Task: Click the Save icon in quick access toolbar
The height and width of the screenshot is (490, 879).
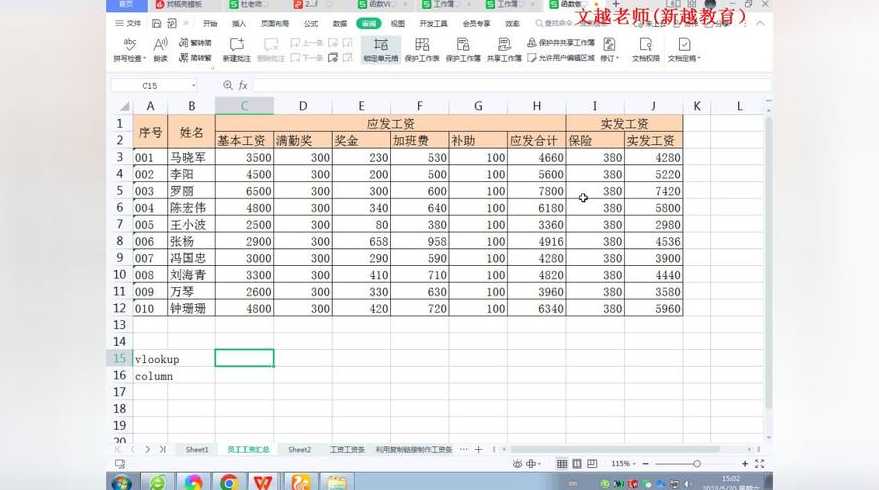Action: click(156, 23)
